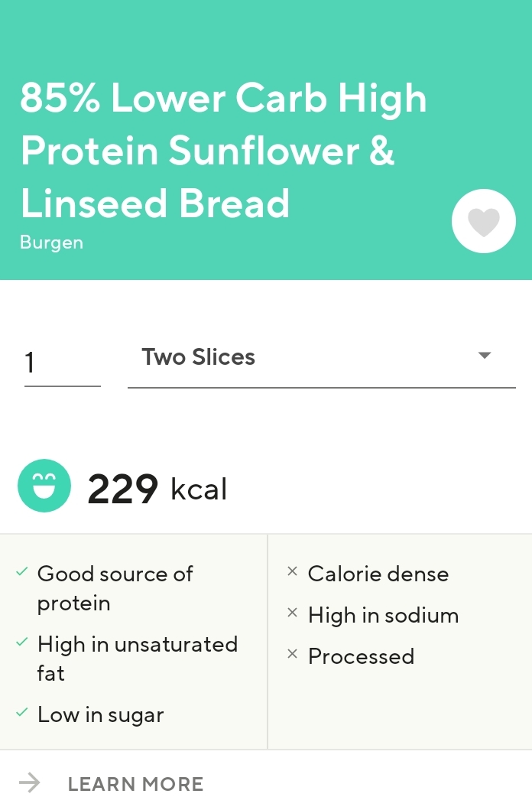Click the cross icon beside High in sodium

tap(292, 613)
